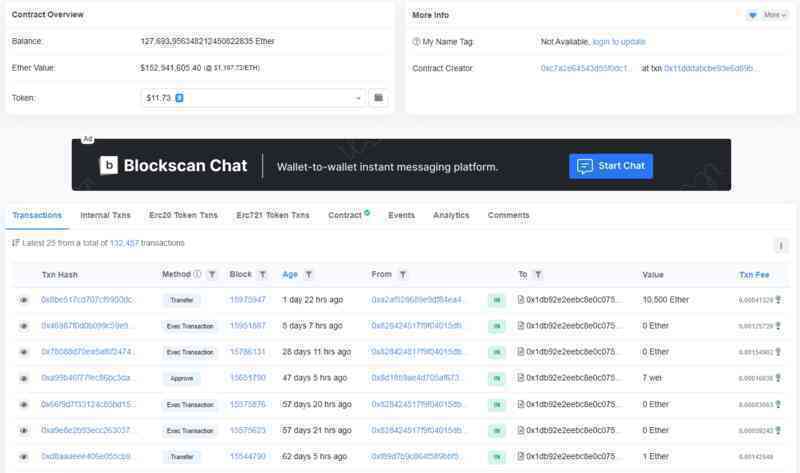
Task: Click the eye icon on the 47 days 5 hrs row
Action: [x=23, y=379]
